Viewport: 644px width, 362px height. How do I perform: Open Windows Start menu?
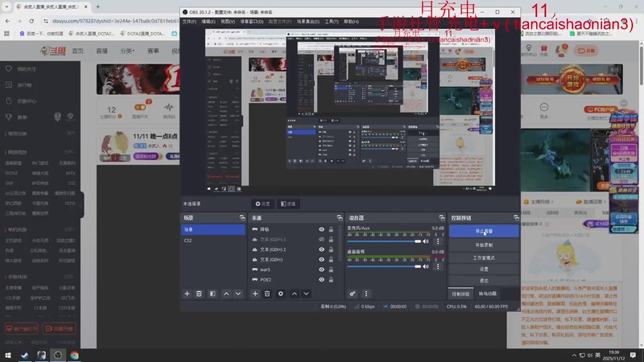(8, 356)
